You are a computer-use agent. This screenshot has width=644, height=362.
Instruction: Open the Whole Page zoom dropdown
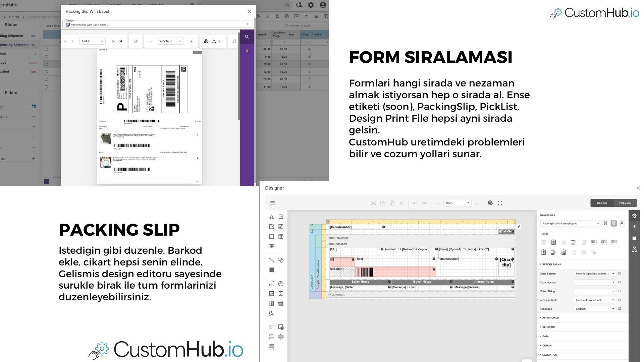[x=180, y=41]
